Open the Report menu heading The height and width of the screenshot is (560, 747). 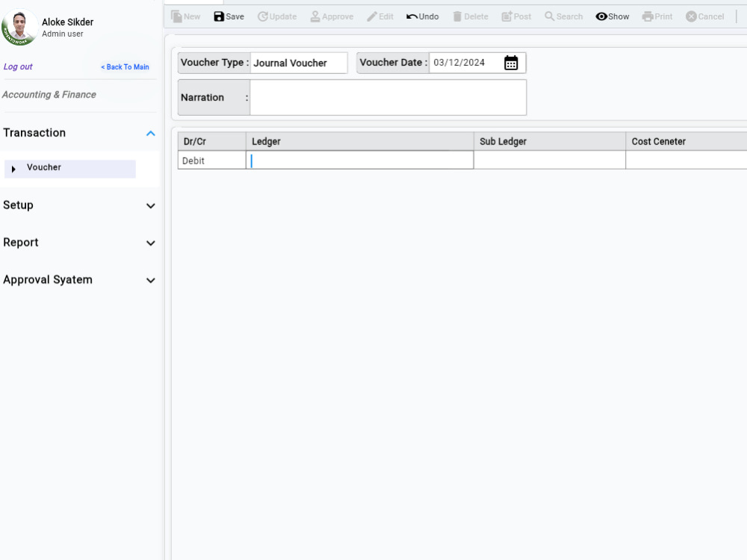click(20, 243)
